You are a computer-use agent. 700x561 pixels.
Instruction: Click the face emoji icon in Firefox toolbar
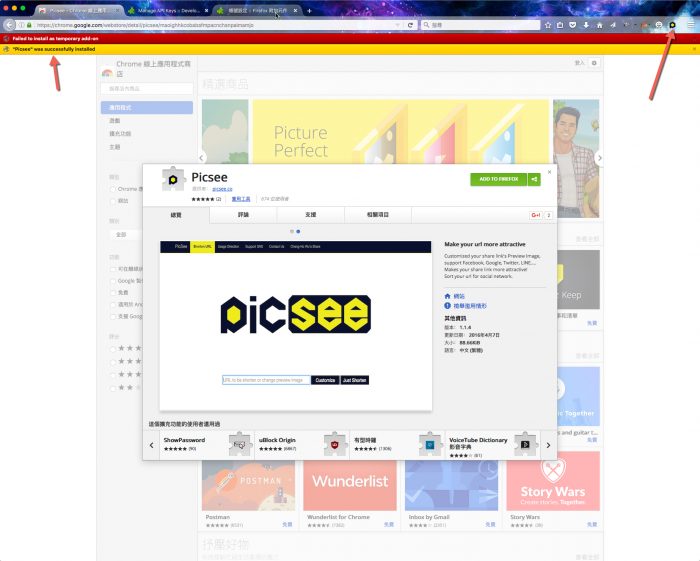click(658, 25)
